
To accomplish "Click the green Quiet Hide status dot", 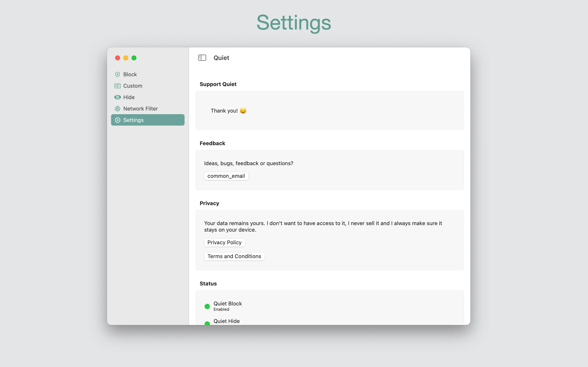I will (207, 323).
